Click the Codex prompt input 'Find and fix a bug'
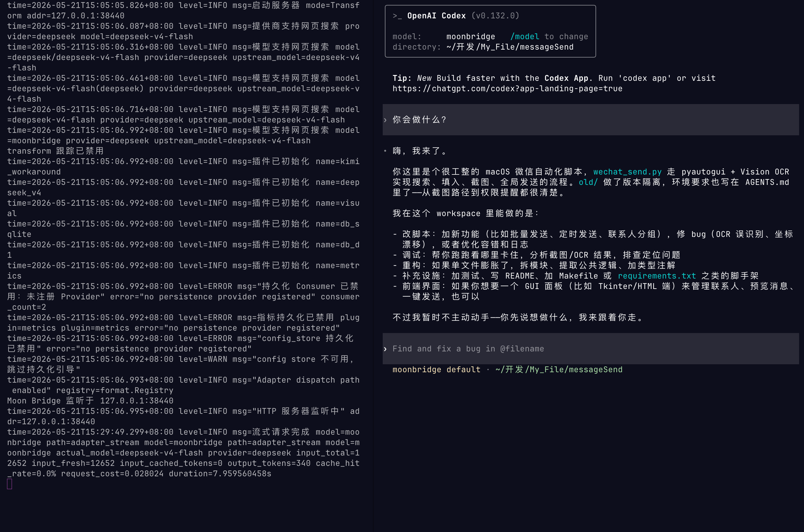 (591, 349)
